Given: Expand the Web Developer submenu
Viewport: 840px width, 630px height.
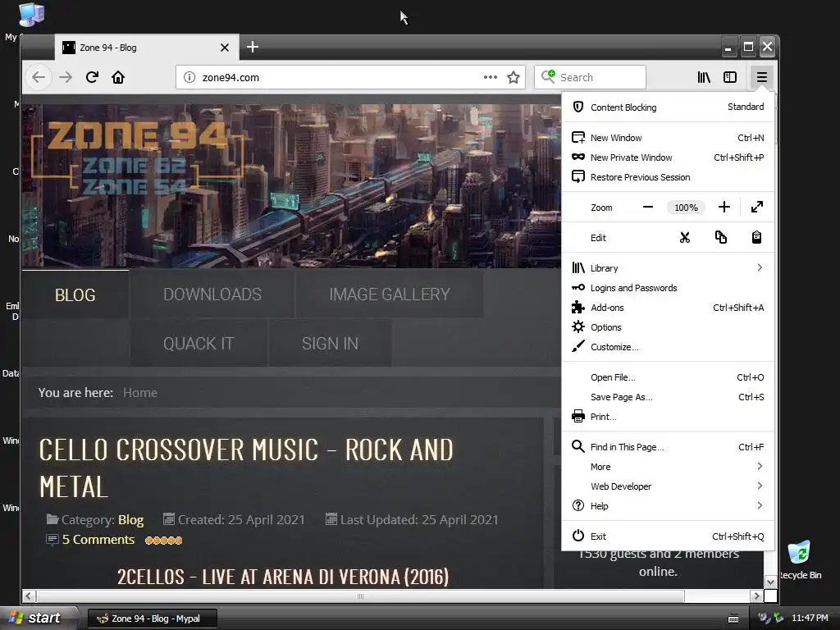Looking at the screenshot, I should pos(668,486).
